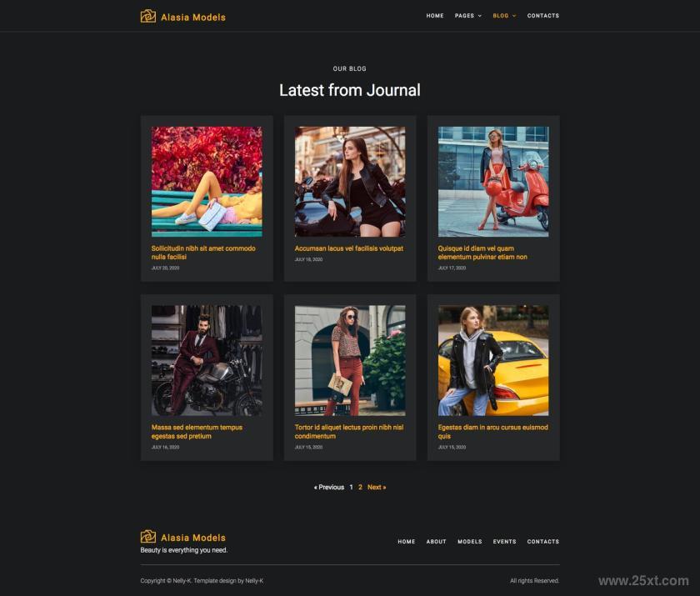Open Contacts in footer navigation
Viewport: 700px width, 596px height.
[x=542, y=542]
